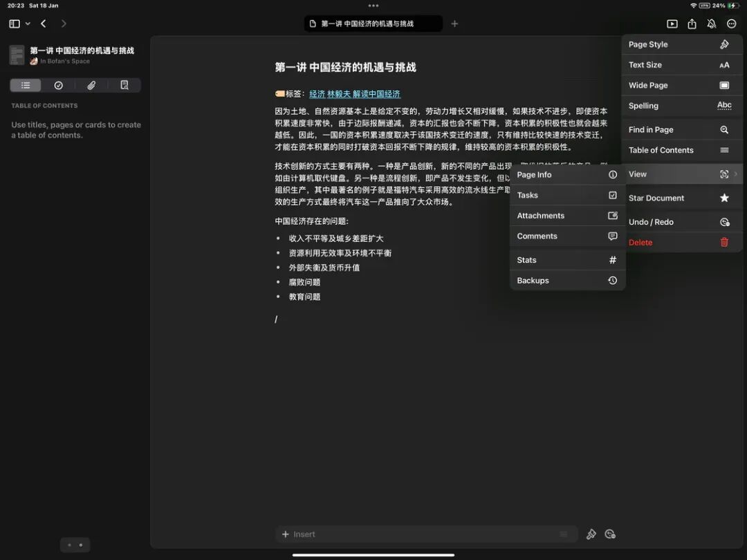Image resolution: width=747 pixels, height=560 pixels.
Task: Toggle the muted notifications bell
Action: coord(712,24)
